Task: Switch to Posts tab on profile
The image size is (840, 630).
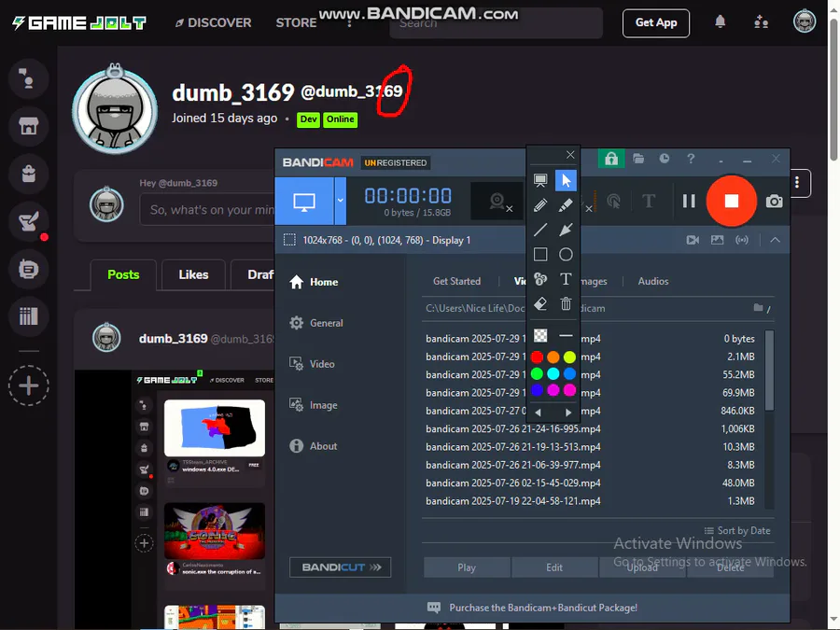Action: click(123, 274)
